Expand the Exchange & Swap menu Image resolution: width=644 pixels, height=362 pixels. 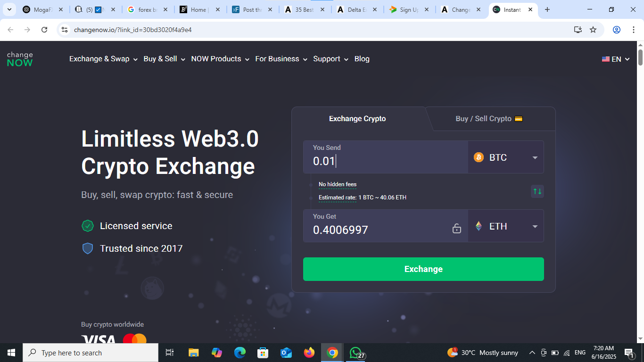(x=103, y=59)
